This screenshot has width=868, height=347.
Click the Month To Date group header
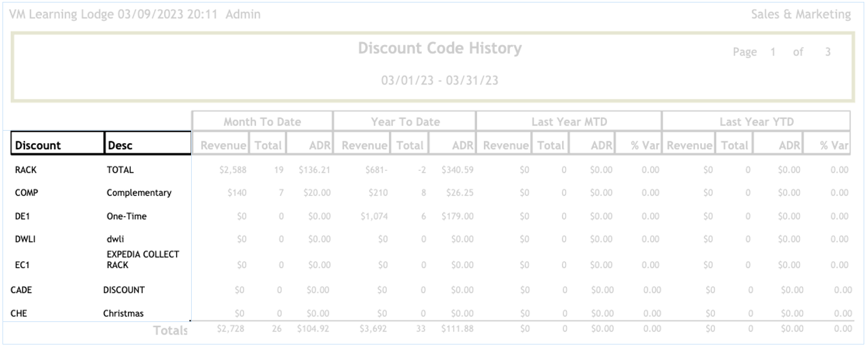pyautogui.click(x=262, y=122)
